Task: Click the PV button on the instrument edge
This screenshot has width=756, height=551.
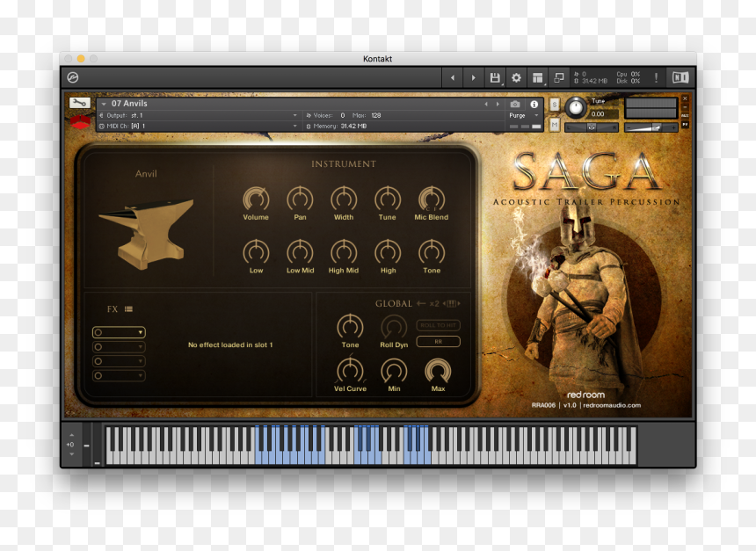Action: [x=685, y=125]
